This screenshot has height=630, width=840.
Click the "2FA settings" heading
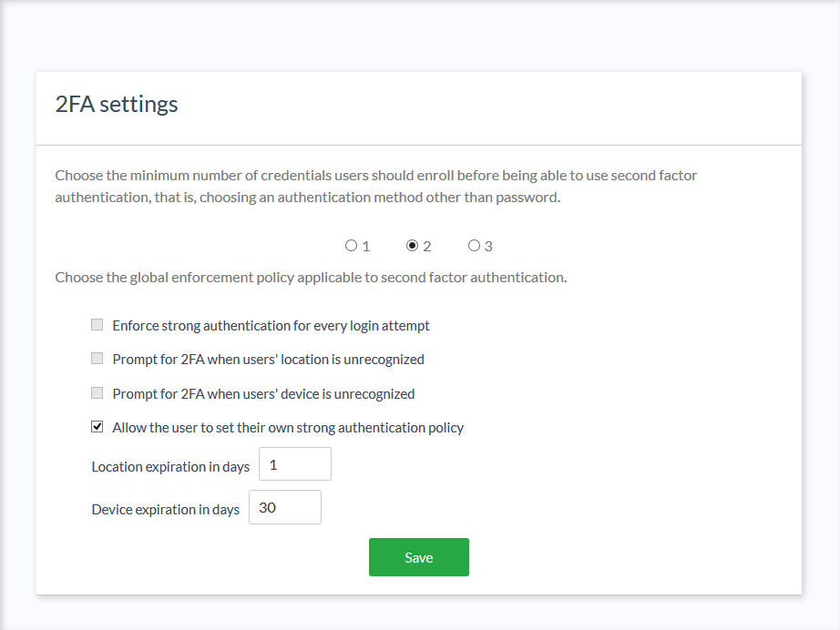coord(115,103)
